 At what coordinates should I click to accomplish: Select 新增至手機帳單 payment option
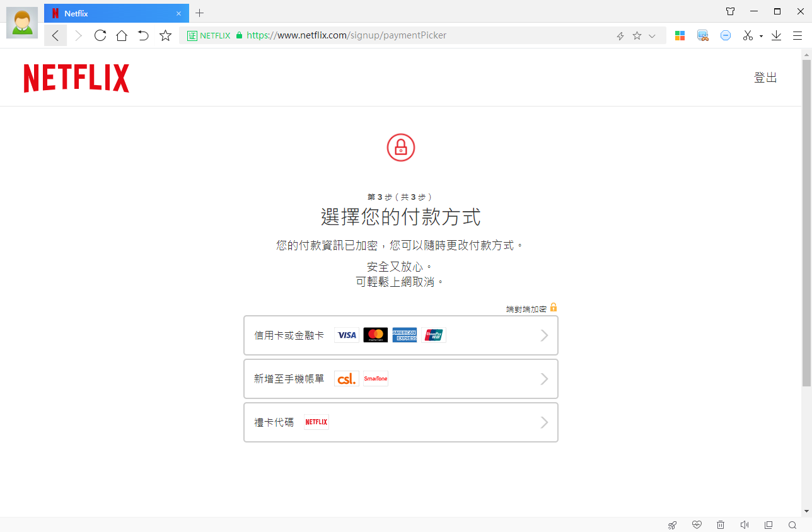(401, 379)
